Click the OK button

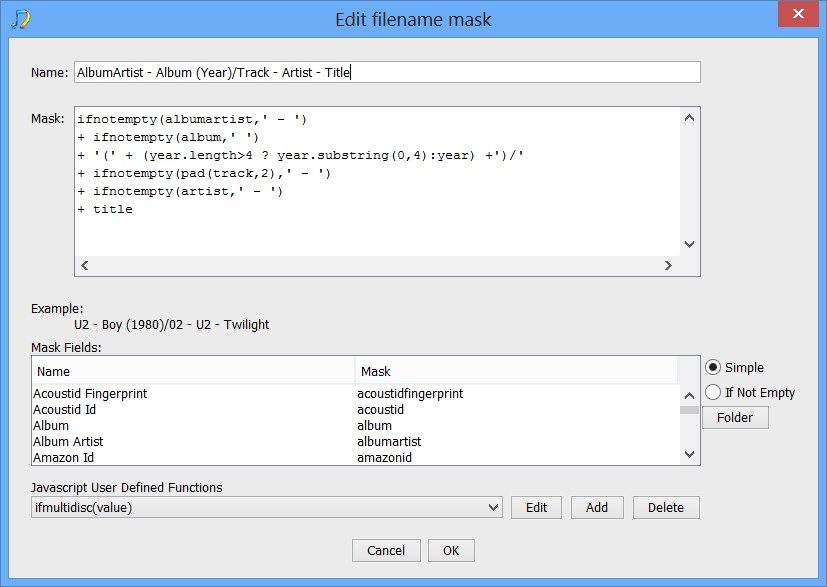click(451, 551)
